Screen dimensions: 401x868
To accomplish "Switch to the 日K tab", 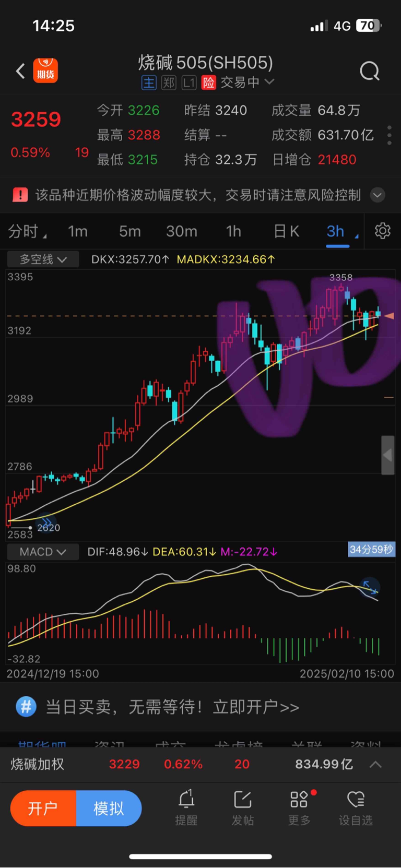I will click(286, 232).
